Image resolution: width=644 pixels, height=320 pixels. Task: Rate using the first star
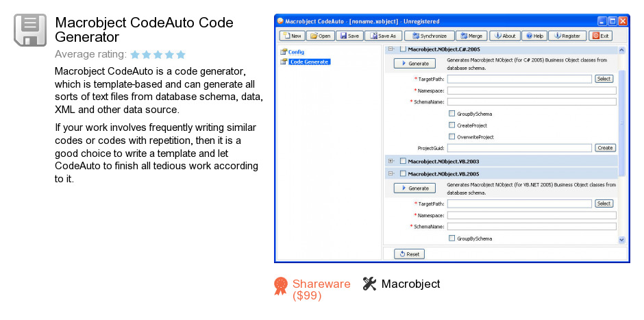coord(135,55)
